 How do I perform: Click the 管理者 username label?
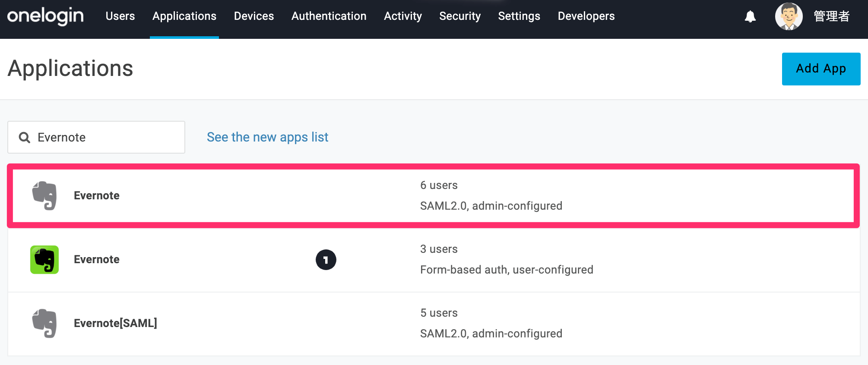coord(831,16)
